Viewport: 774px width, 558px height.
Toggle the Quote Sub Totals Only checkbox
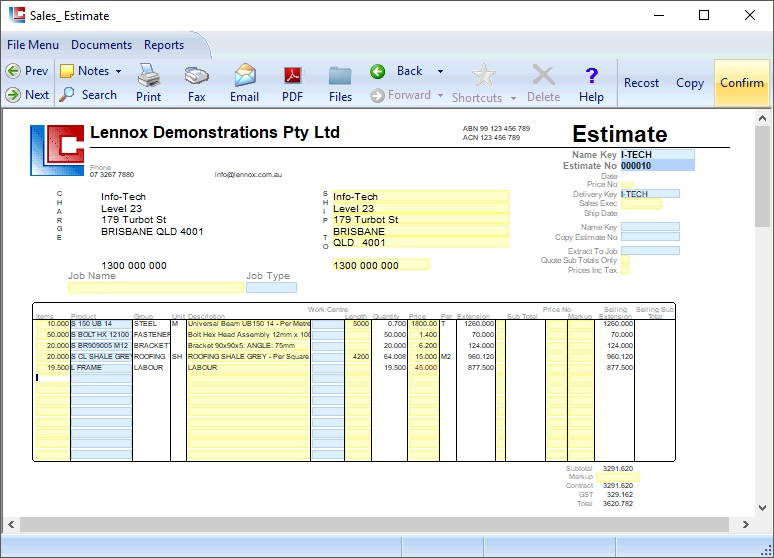coord(625,261)
